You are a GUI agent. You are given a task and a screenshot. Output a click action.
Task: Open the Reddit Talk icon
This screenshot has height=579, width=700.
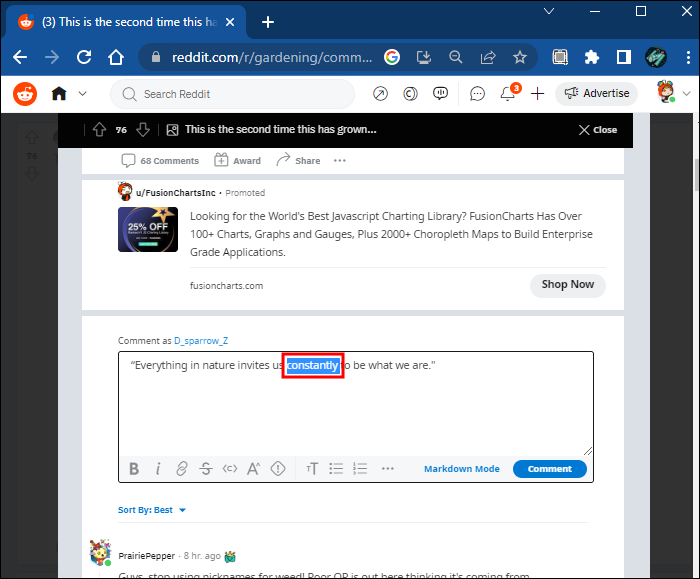tap(441, 93)
